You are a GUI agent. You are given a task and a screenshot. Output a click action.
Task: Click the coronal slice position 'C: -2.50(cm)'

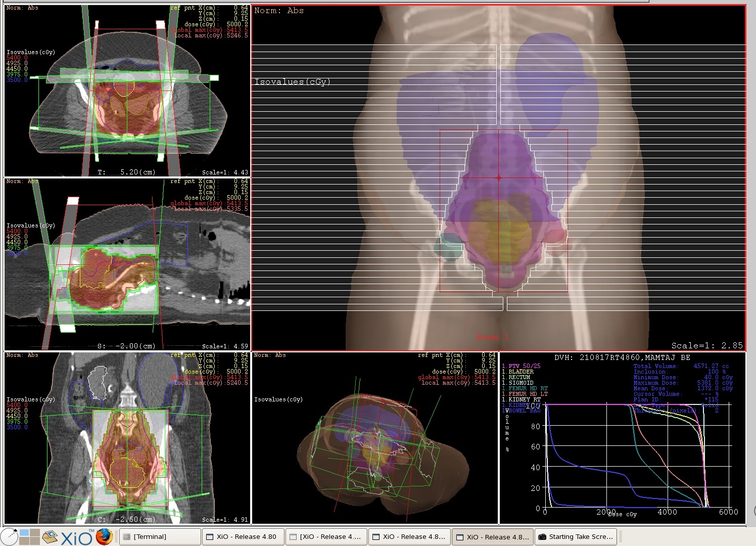click(x=126, y=520)
